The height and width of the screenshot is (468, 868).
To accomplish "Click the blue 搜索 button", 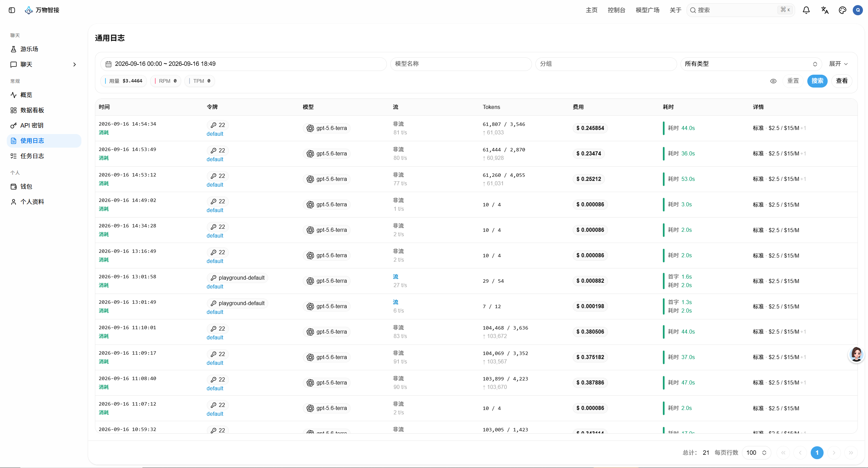I will (x=817, y=81).
